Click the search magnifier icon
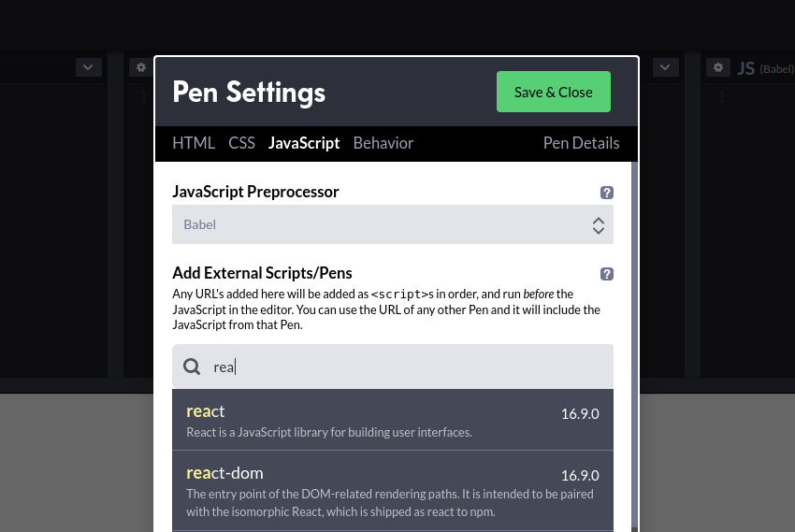Screen dimensions: 795x532 tap(192, 367)
